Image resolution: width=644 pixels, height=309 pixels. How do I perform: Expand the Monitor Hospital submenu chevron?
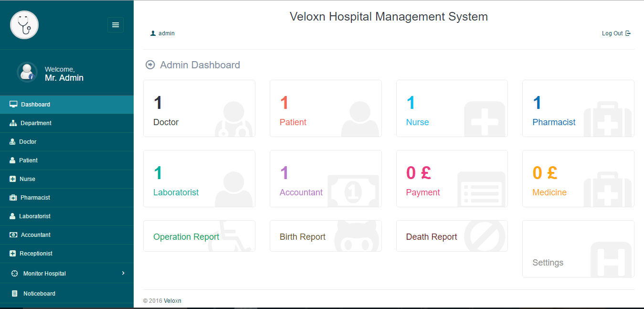(123, 273)
